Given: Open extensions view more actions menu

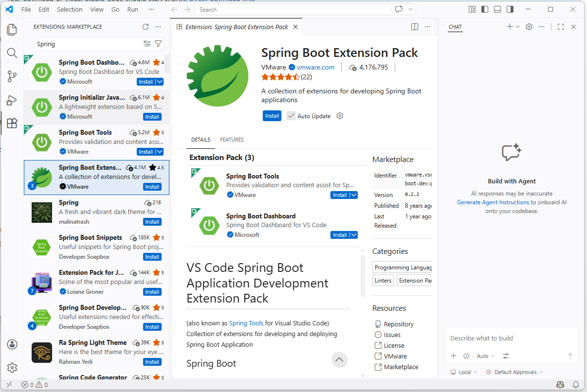Looking at the screenshot, I should point(158,27).
